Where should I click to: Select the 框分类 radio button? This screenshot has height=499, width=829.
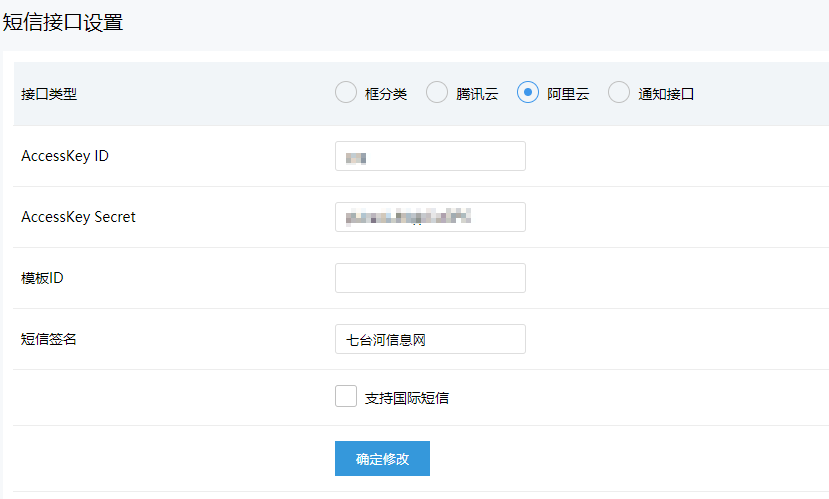(346, 93)
